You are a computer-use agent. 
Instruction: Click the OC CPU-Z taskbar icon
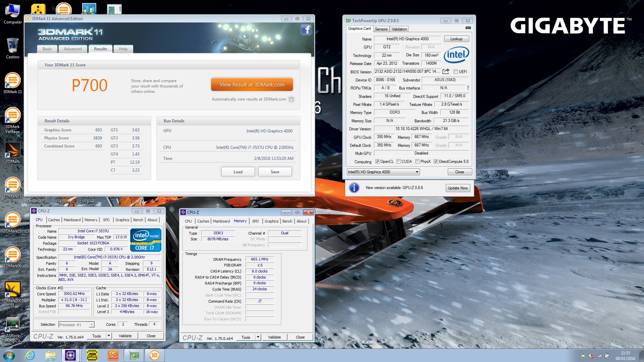[x=113, y=355]
